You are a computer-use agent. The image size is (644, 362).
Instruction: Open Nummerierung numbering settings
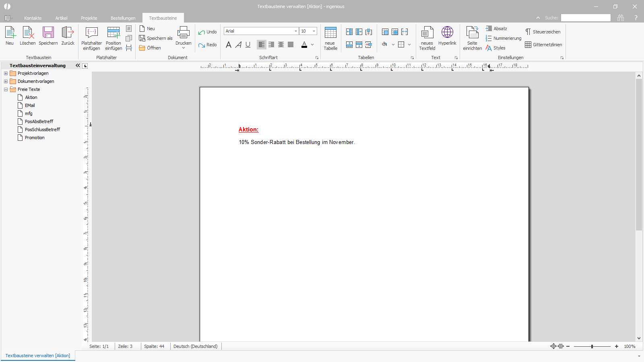tap(504, 38)
